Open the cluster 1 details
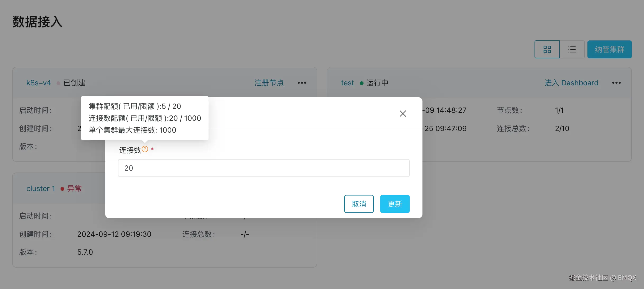The width and height of the screenshot is (644, 289). [41, 188]
